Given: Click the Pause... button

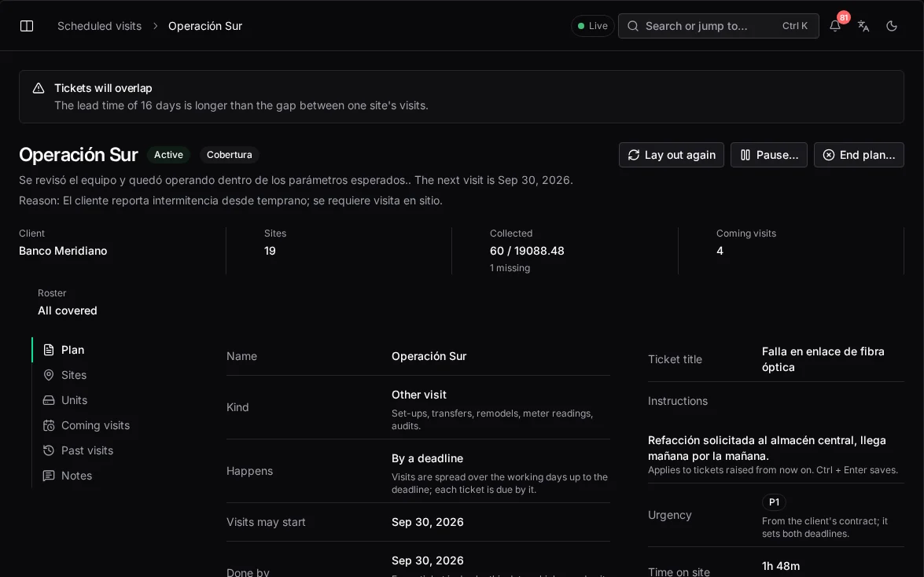Looking at the screenshot, I should (x=768, y=155).
